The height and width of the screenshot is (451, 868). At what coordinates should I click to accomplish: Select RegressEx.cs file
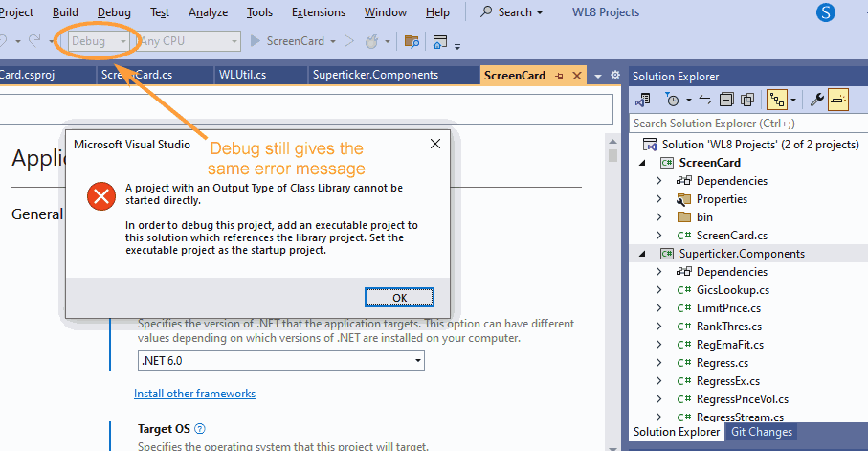[728, 381]
